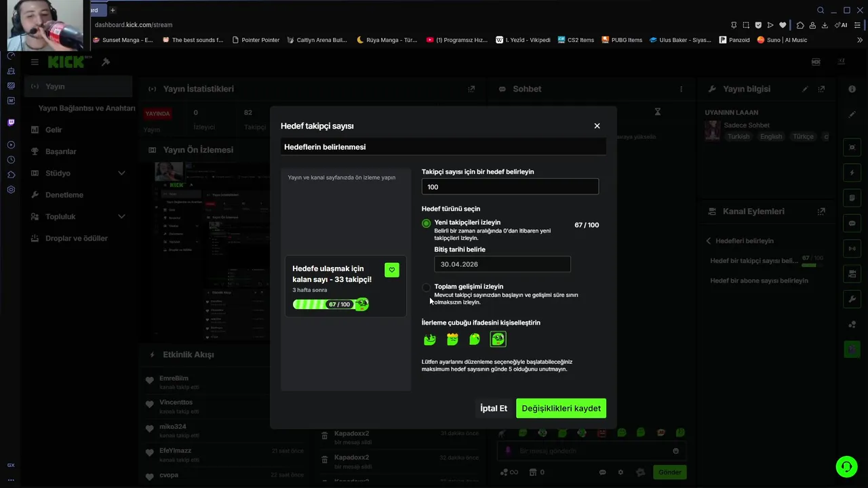
Task: Open browser sidebar settings gear
Action: (x=11, y=190)
